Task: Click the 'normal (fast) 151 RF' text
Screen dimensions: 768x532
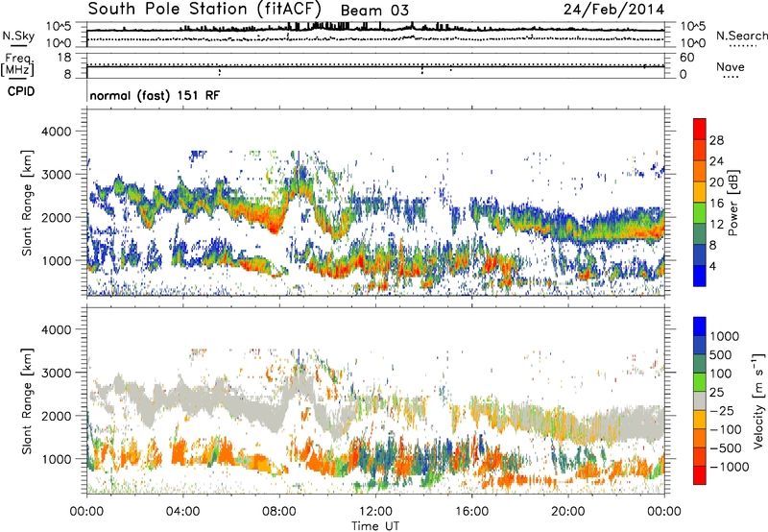Action: click(155, 95)
